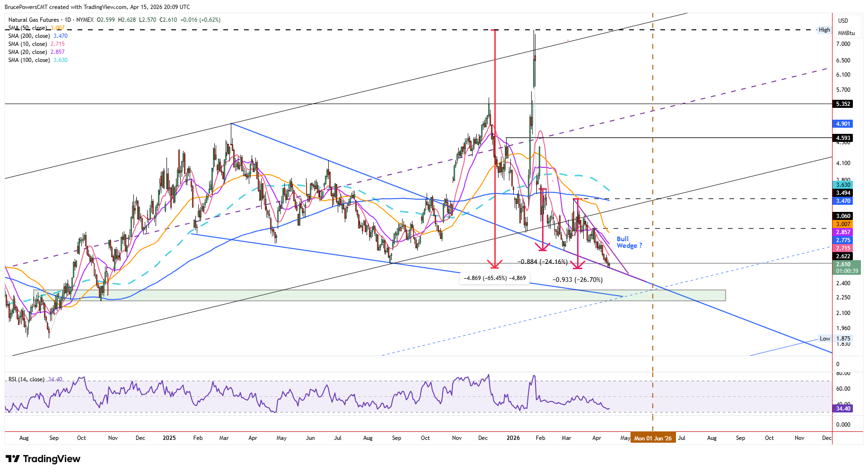868x473 pixels.
Task: Click the USD currency label on the price axis
Action: pyautogui.click(x=843, y=21)
